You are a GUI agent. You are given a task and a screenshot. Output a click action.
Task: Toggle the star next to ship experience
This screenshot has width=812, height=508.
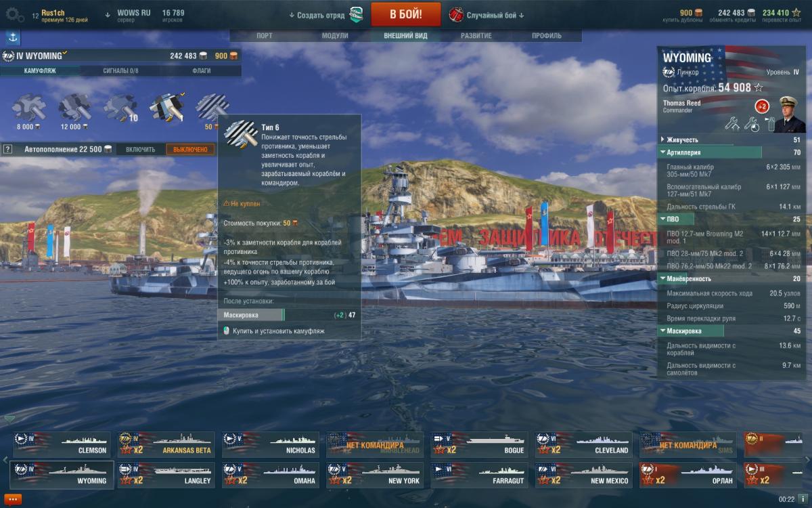pos(759,87)
